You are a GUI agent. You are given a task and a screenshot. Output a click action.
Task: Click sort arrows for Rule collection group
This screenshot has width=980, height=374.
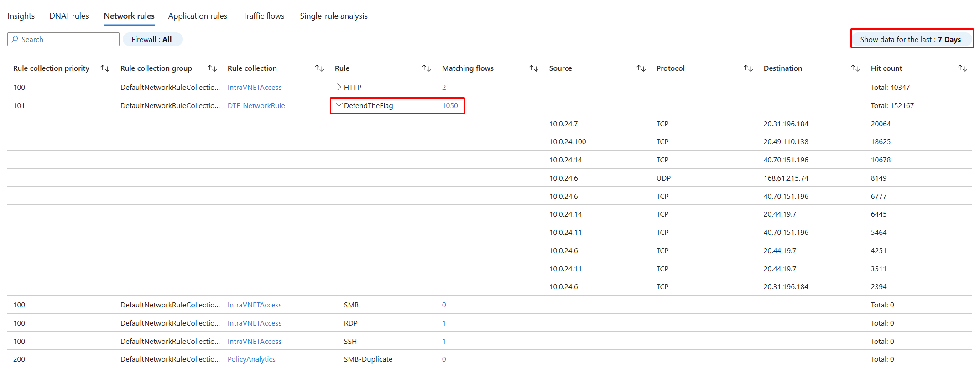tap(212, 68)
